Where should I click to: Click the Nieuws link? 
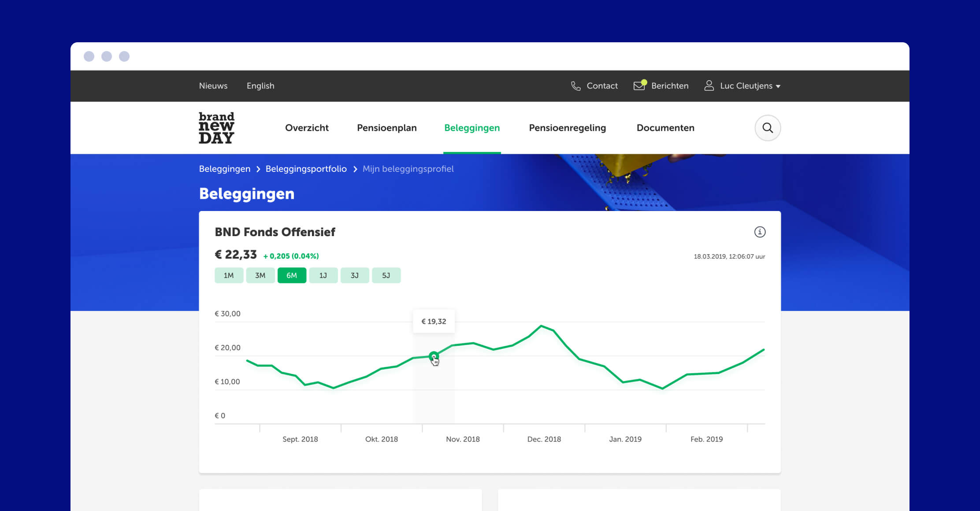click(x=213, y=85)
